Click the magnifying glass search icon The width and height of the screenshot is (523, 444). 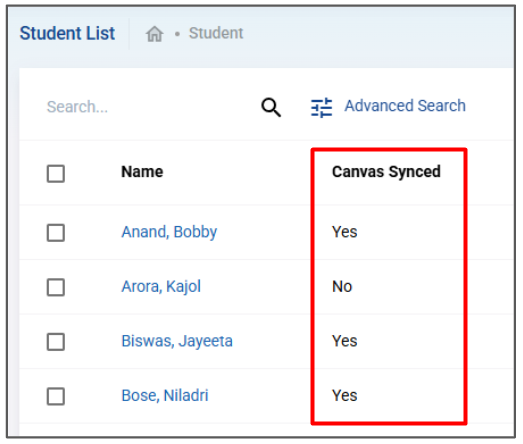click(271, 107)
